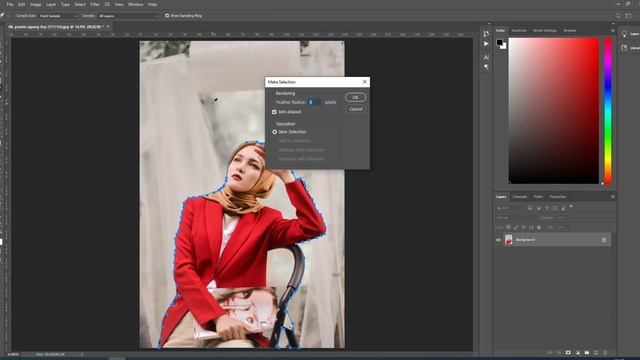Image resolution: width=640 pixels, height=360 pixels.
Task: Click the Layer style fx icon
Action: [x=559, y=353]
